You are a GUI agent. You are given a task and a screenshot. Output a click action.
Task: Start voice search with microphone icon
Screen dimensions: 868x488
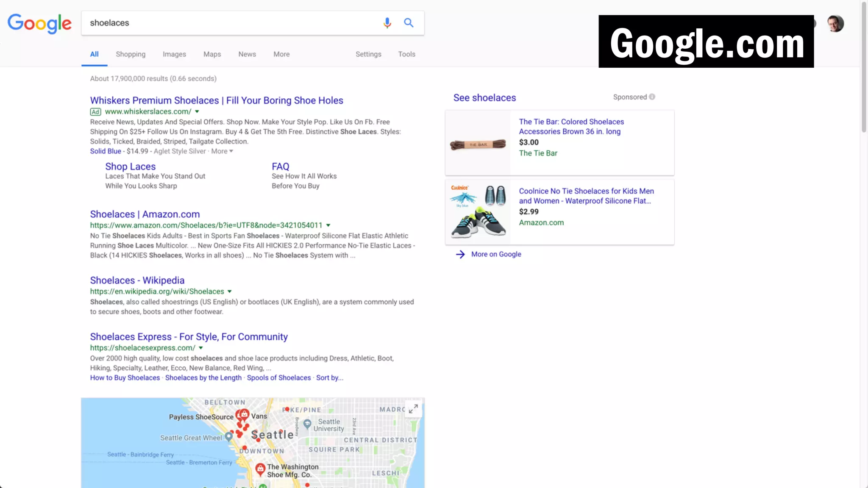click(x=387, y=23)
